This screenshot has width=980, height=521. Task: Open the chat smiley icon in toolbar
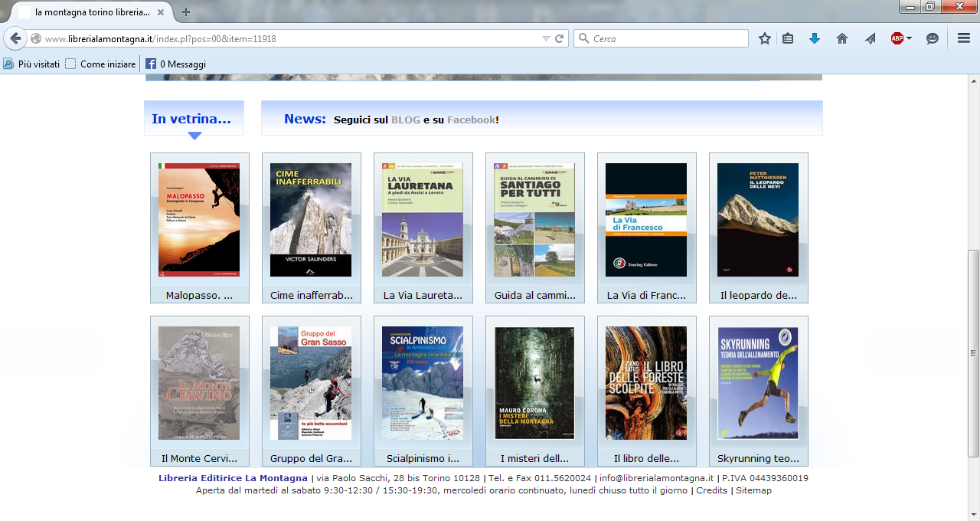click(933, 39)
